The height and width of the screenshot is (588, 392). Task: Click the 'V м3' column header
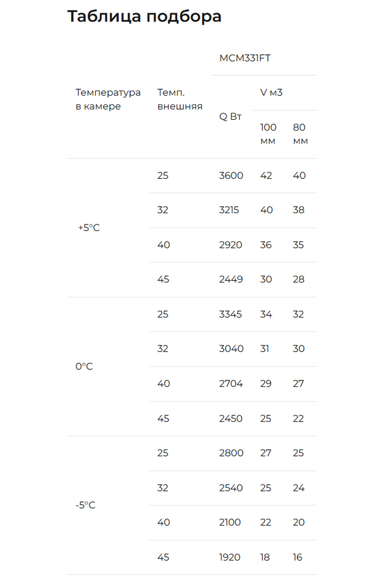tap(271, 93)
